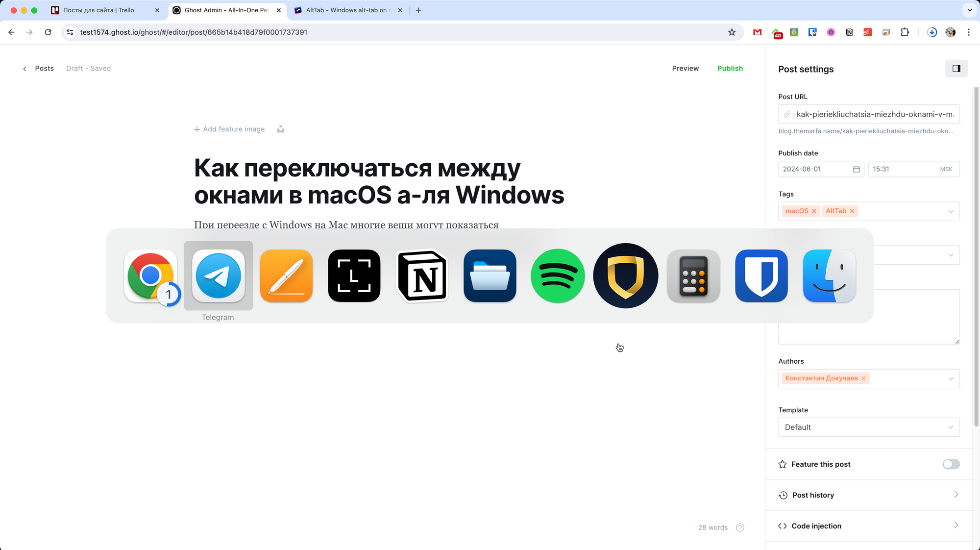Click the green Publish button
980x550 pixels.
(730, 69)
